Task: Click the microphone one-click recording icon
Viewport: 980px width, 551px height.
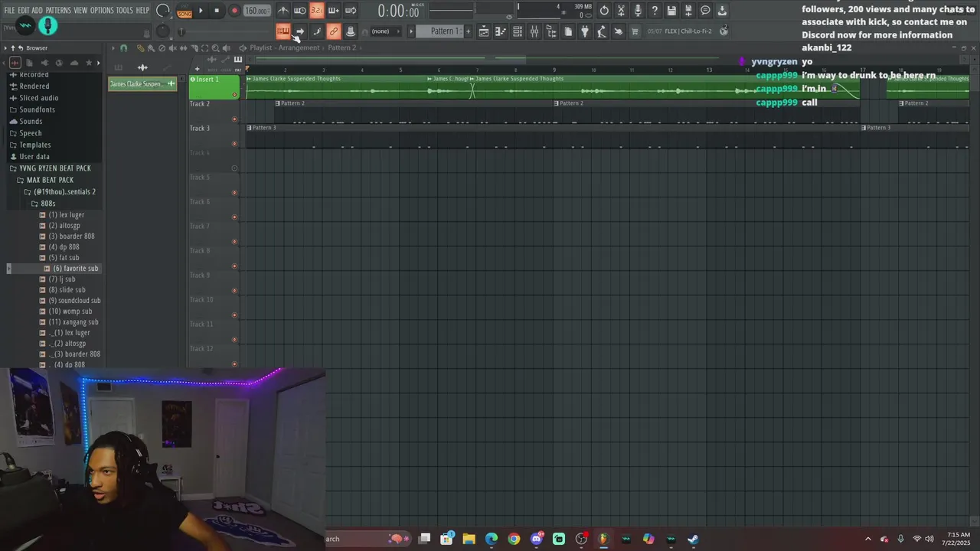Action: pyautogui.click(x=638, y=11)
